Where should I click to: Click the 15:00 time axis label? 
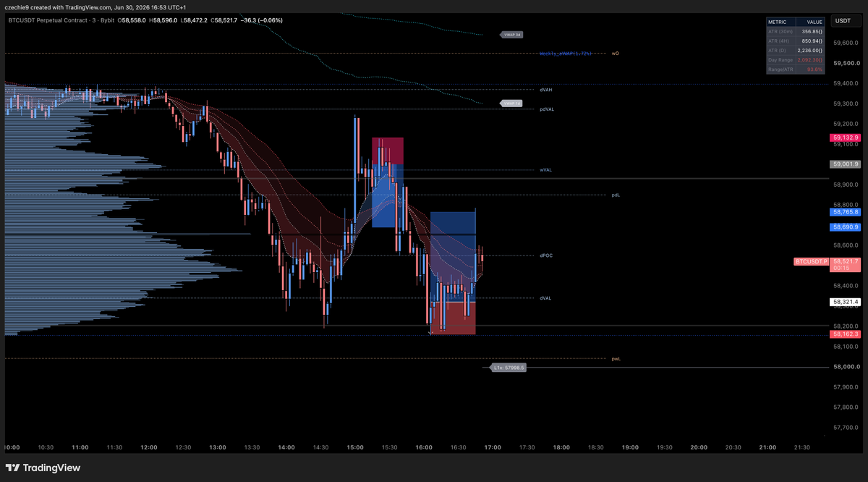355,447
